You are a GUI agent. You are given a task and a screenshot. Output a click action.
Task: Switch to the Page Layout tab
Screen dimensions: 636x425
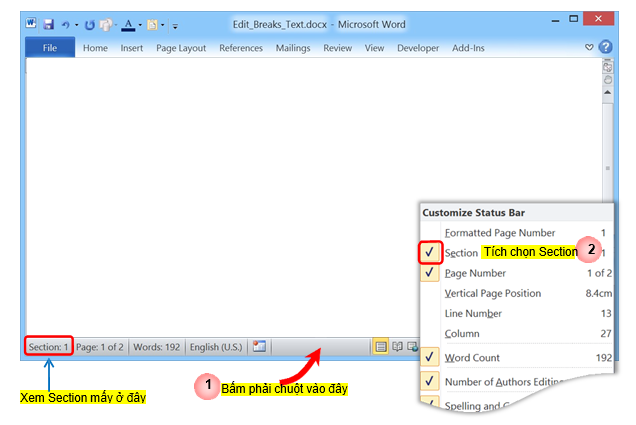(181, 47)
